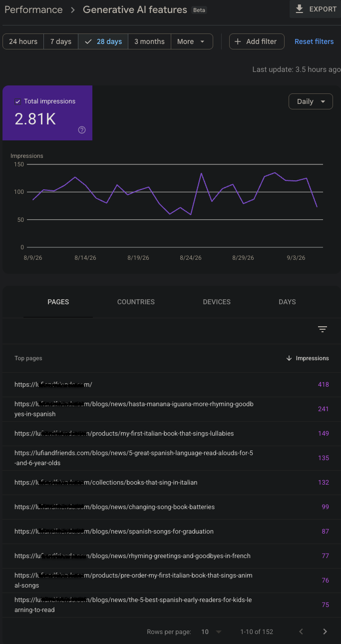This screenshot has height=644, width=341.
Task: Click the 1-10 of 152 pagination text
Action: [x=257, y=632]
